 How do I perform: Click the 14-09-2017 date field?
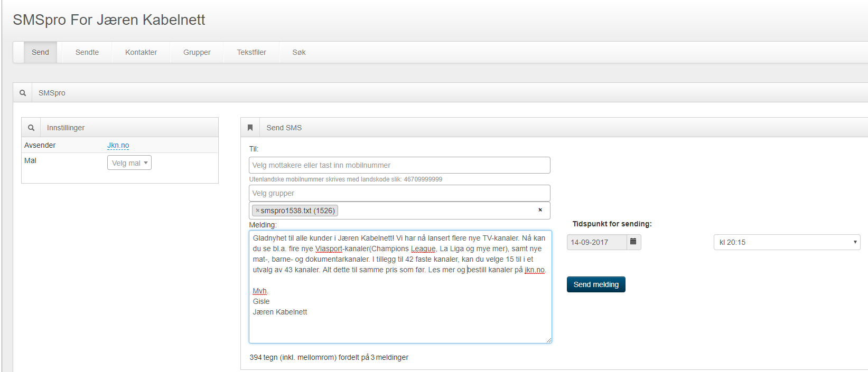(596, 242)
